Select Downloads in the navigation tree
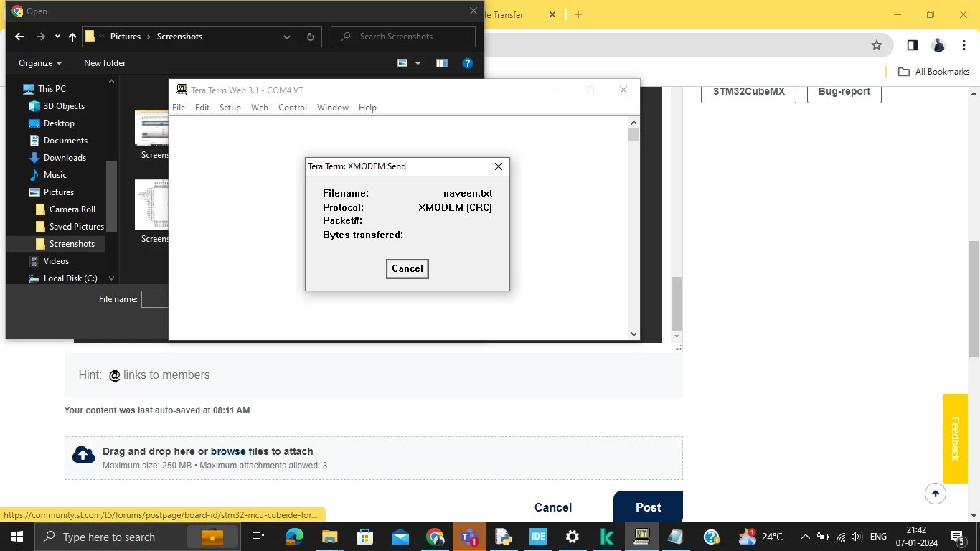 coord(65,158)
